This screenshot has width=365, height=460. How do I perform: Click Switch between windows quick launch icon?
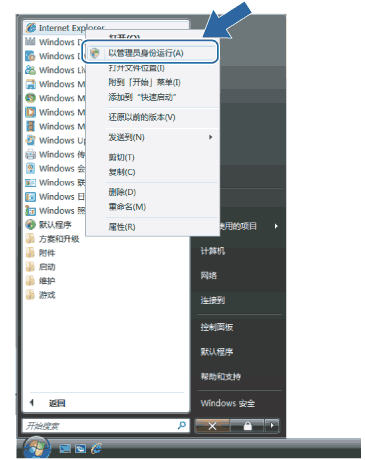point(80,449)
